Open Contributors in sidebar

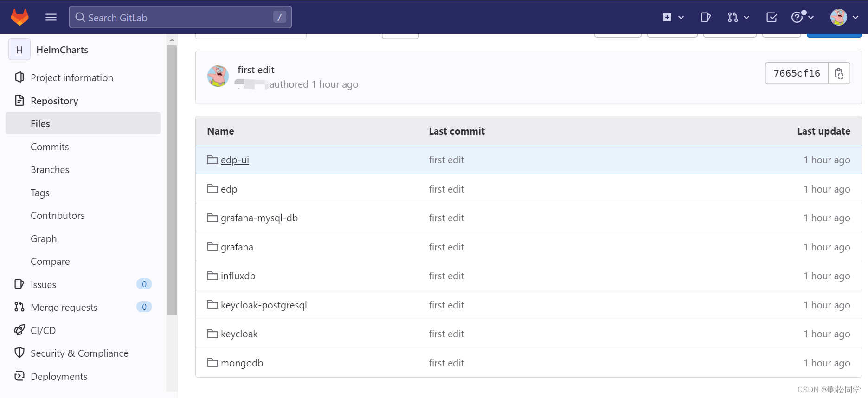click(x=58, y=215)
